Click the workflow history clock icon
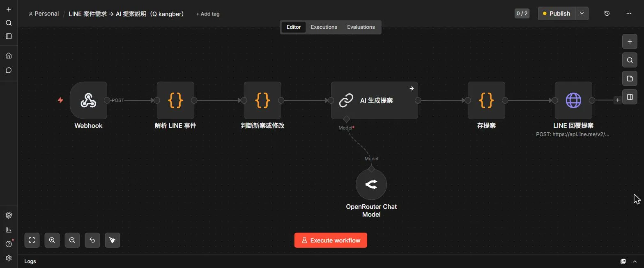 coord(607,14)
